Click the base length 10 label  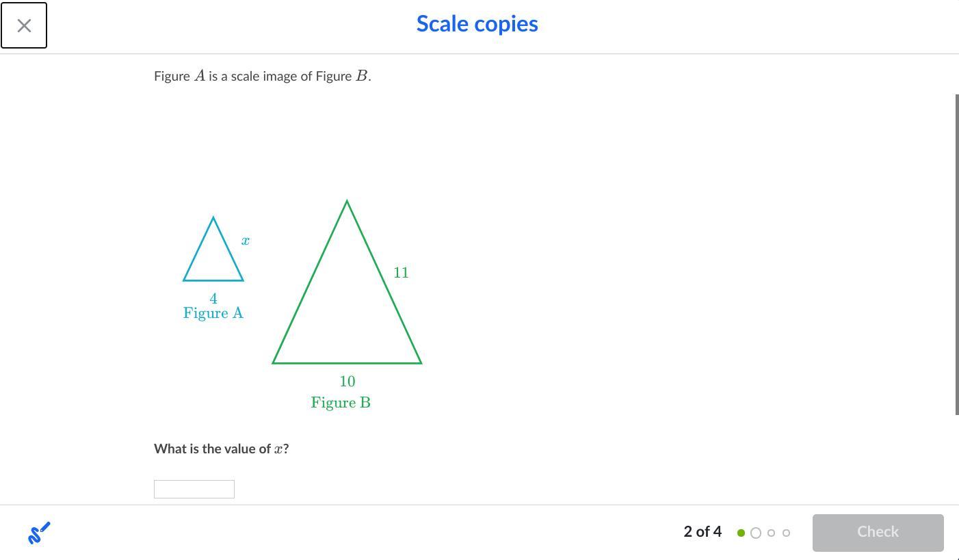[347, 382]
